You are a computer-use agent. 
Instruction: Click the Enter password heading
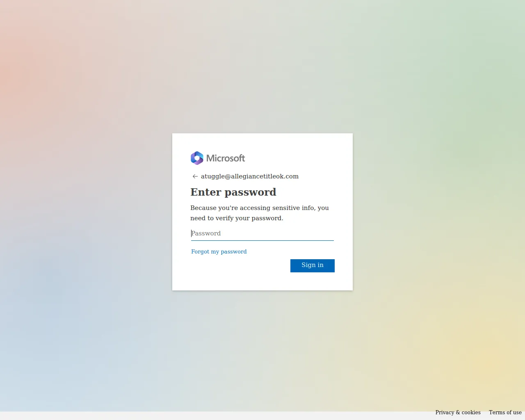tap(233, 192)
